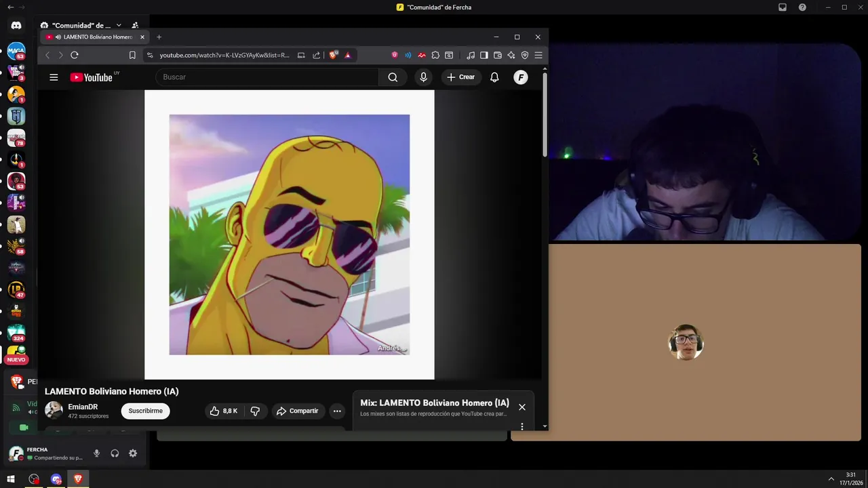Viewport: 868px width, 488px height.
Task: Toggle the browser sidebar panel icon
Action: coord(484,55)
